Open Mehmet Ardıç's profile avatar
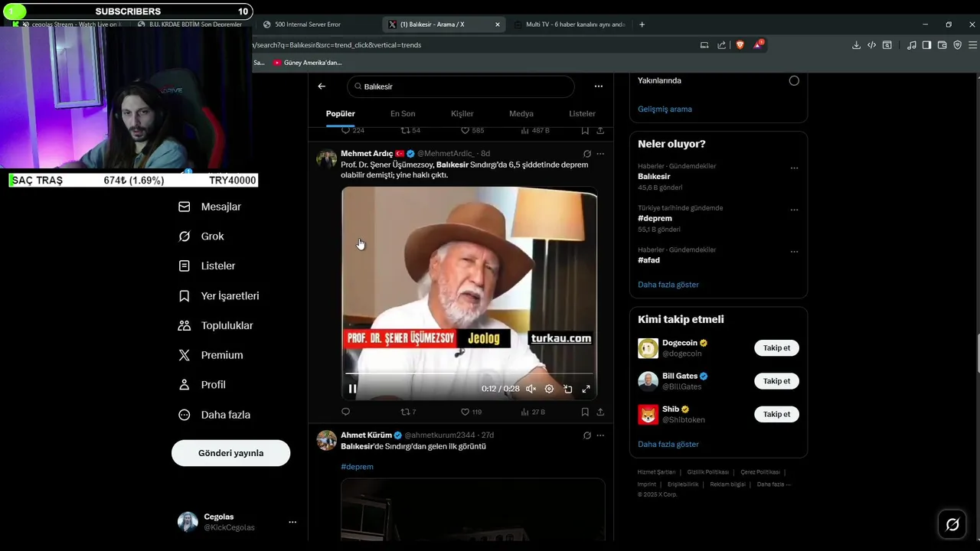Screen dimensions: 980x551 (327, 158)
